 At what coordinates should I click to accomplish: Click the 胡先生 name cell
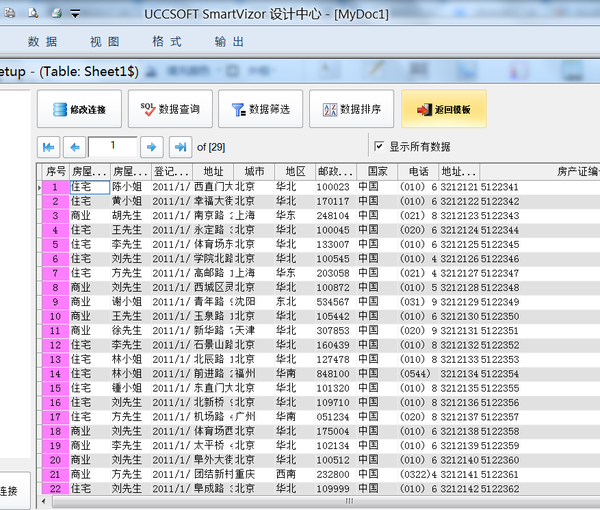[130, 215]
